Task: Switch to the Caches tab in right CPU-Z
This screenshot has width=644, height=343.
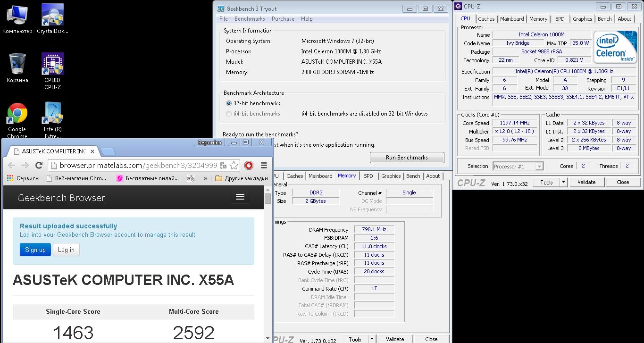Action: click(486, 19)
